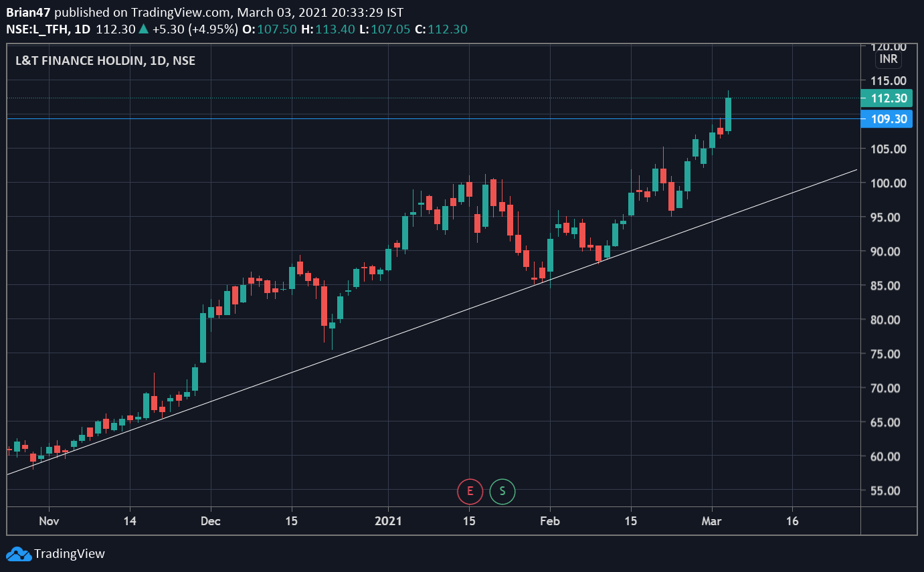
Task: Click the 16 date label on time axis
Action: pos(792,521)
